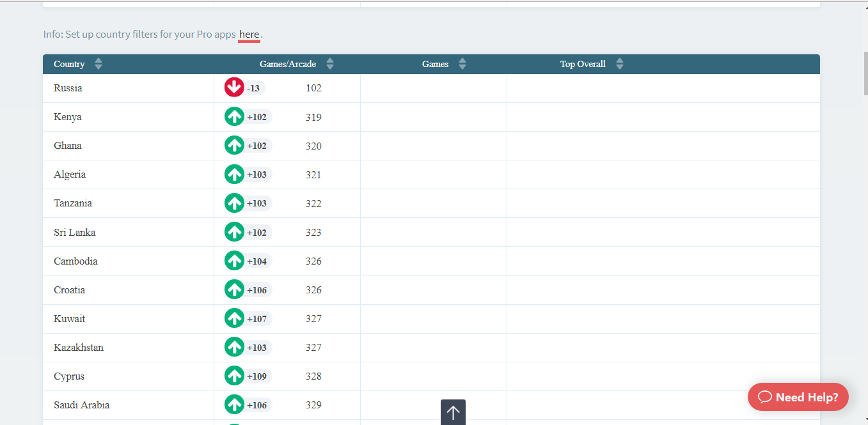Image resolution: width=868 pixels, height=425 pixels.
Task: Click rank value 328 for Cyprus
Action: [313, 376]
